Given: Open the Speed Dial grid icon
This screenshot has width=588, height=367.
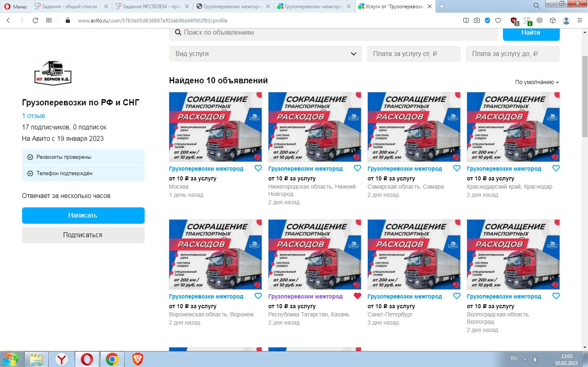Looking at the screenshot, I should [49, 20].
